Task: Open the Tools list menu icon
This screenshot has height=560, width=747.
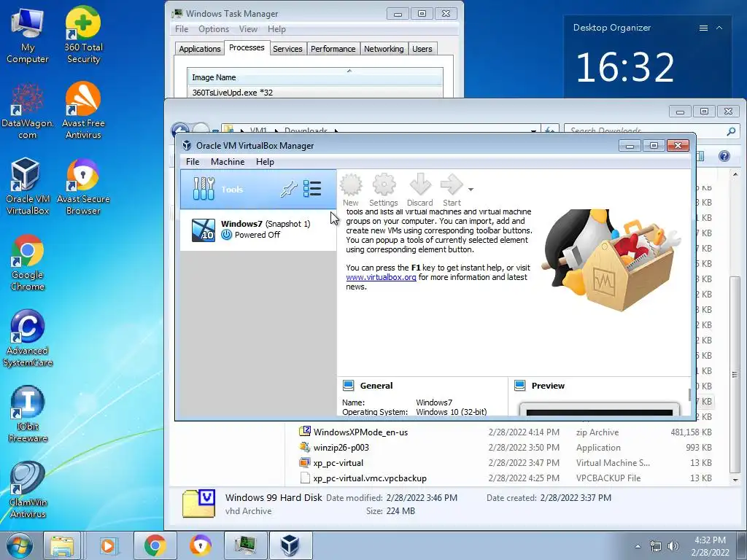Action: point(312,189)
